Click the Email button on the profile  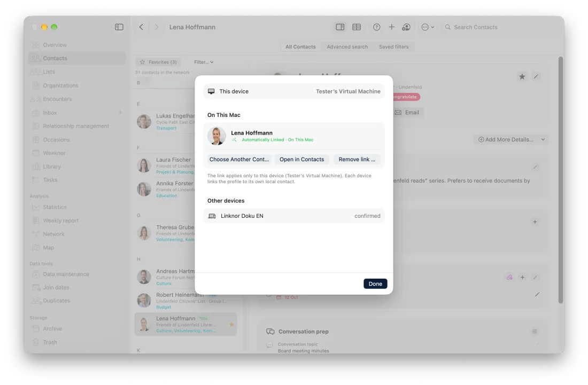click(407, 112)
